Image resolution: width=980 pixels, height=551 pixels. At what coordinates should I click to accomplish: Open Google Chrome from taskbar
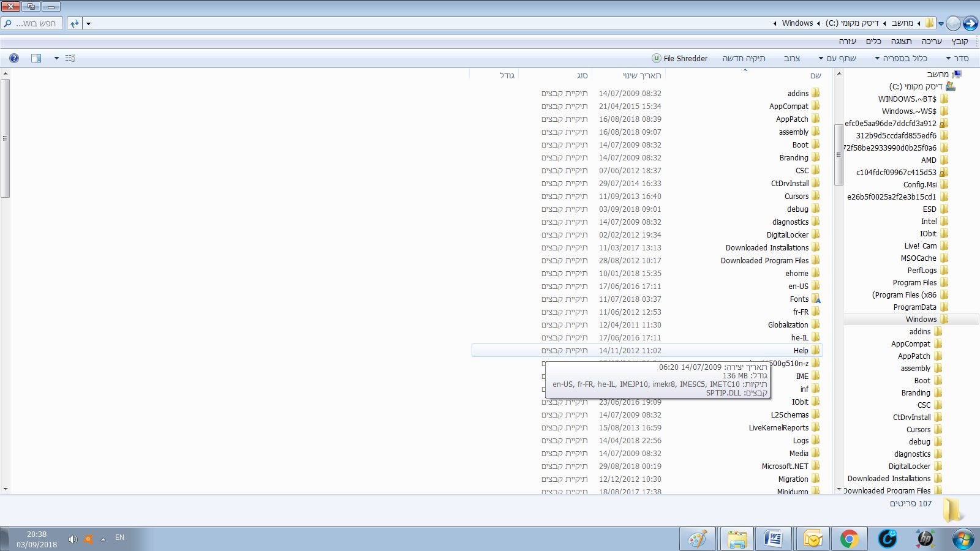pos(850,539)
